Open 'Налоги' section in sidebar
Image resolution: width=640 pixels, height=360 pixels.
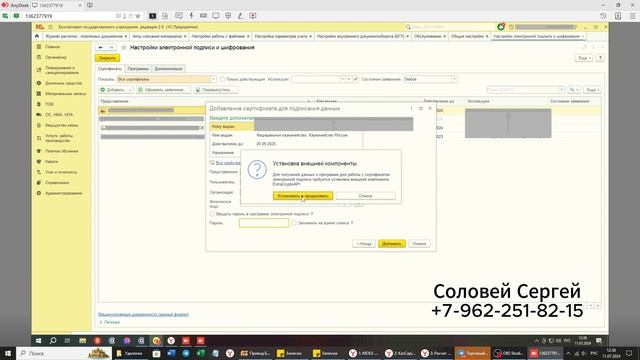coord(51,162)
